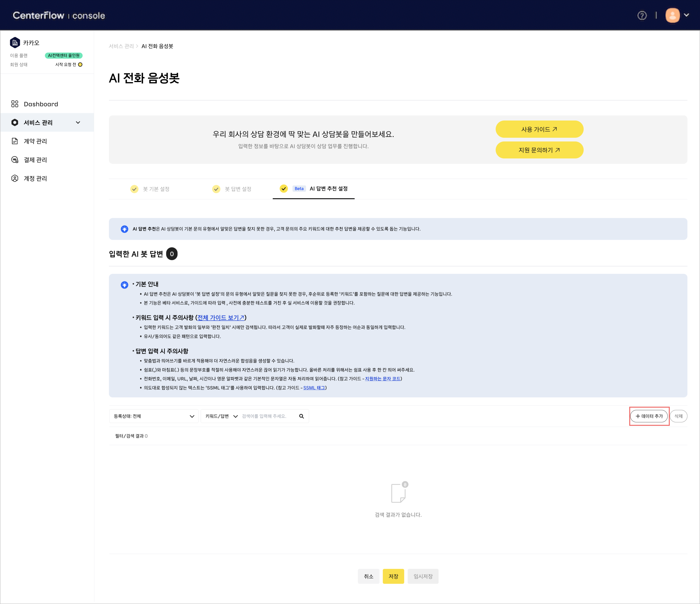This screenshot has height=604, width=700.
Task: Click the 계정 관리 user icon
Action: tap(15, 178)
